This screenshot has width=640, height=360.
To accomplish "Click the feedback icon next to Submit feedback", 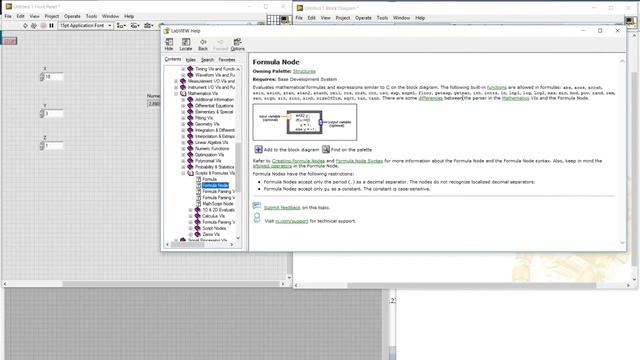I will pos(257,206).
